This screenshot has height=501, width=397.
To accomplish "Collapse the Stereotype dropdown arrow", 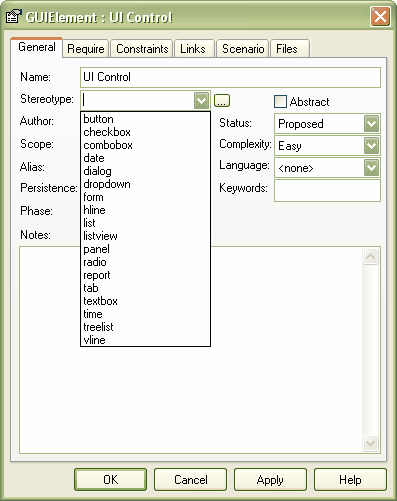I will pyautogui.click(x=201, y=100).
